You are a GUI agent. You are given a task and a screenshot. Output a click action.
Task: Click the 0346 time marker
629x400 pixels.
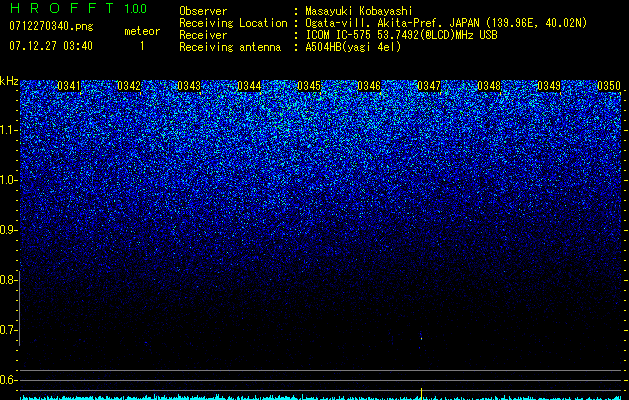(x=369, y=86)
